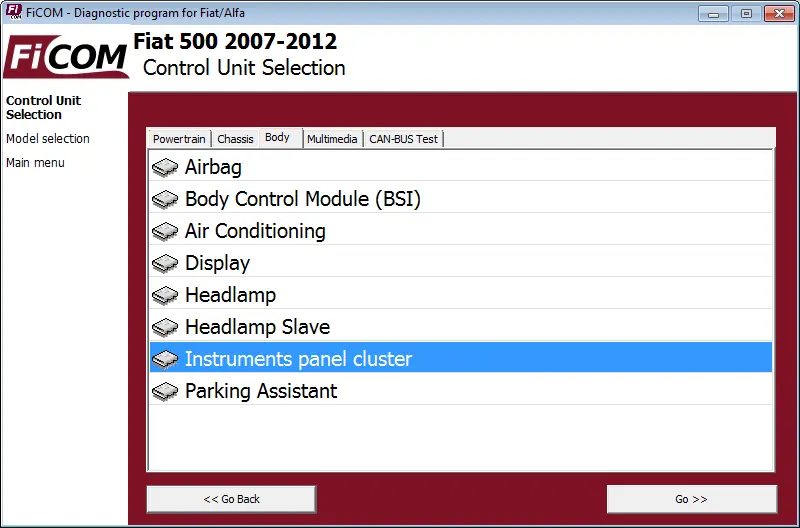Open the Chassis tab
This screenshot has width=800, height=528.
(235, 139)
